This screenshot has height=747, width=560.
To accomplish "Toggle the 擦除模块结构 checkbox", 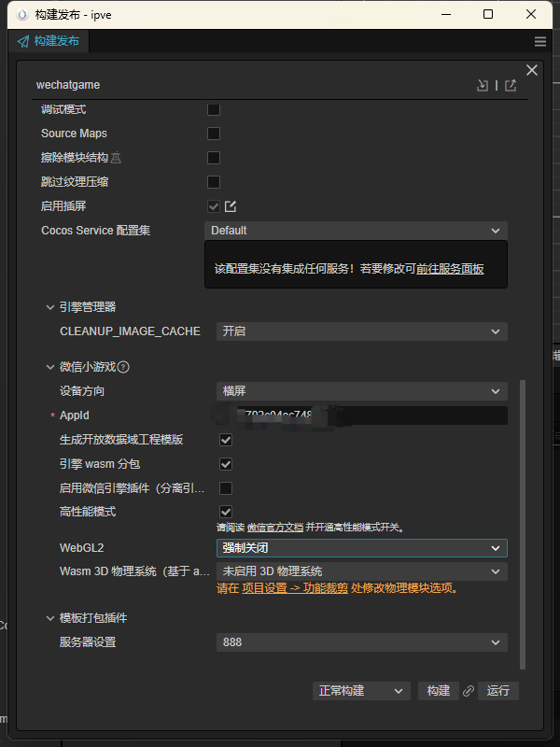I will click(214, 158).
